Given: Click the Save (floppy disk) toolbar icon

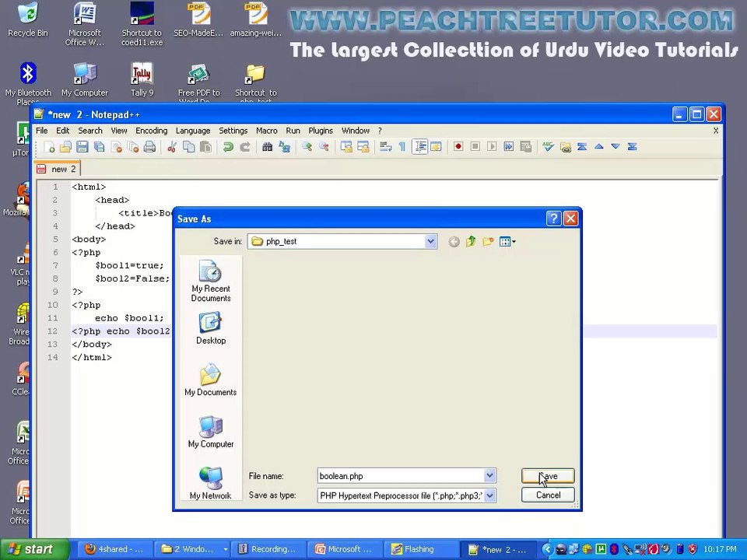Looking at the screenshot, I should [82, 147].
